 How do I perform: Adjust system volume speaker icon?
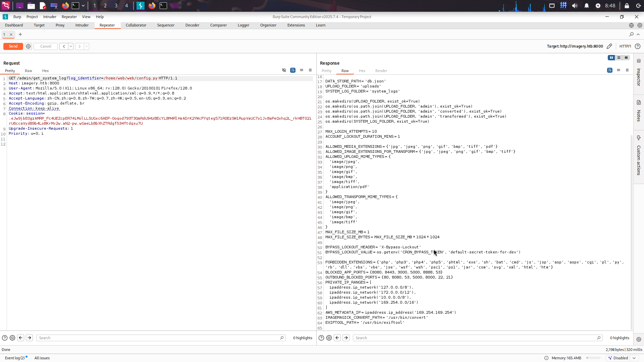[x=575, y=6]
